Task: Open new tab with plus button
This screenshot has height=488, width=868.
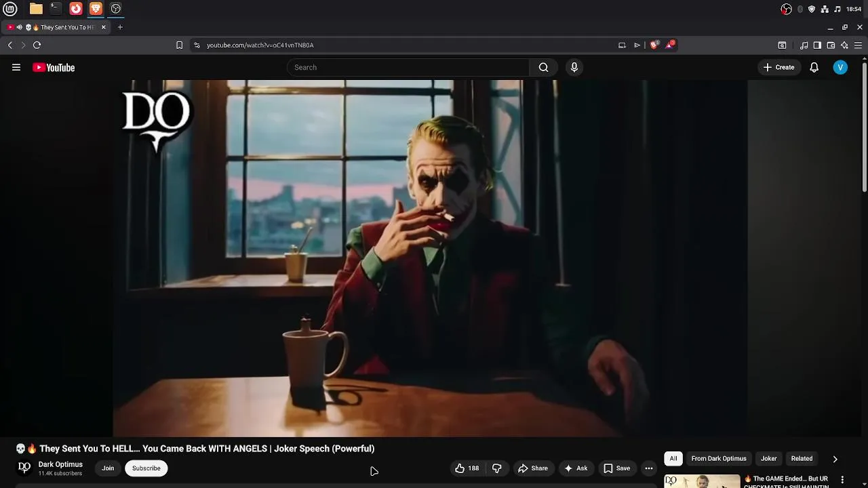Action: 120,27
